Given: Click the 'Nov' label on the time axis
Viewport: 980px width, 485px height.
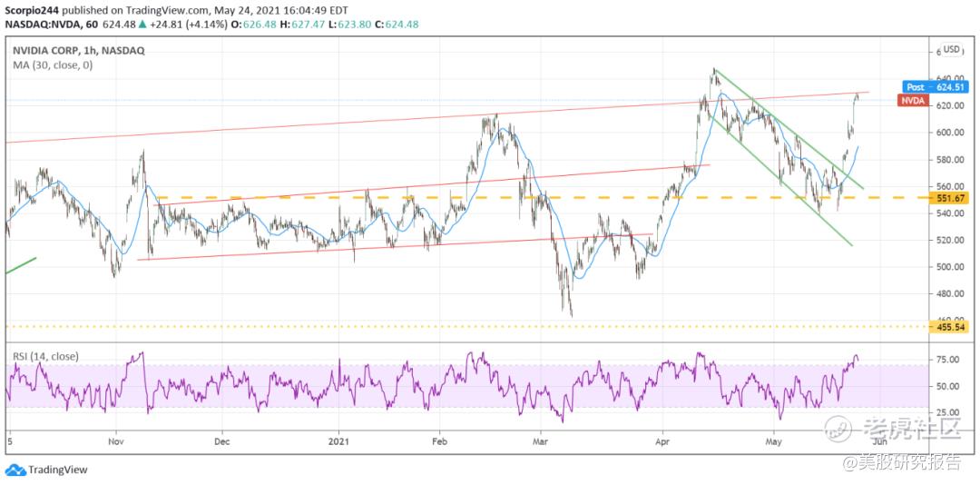Looking at the screenshot, I should point(116,440).
